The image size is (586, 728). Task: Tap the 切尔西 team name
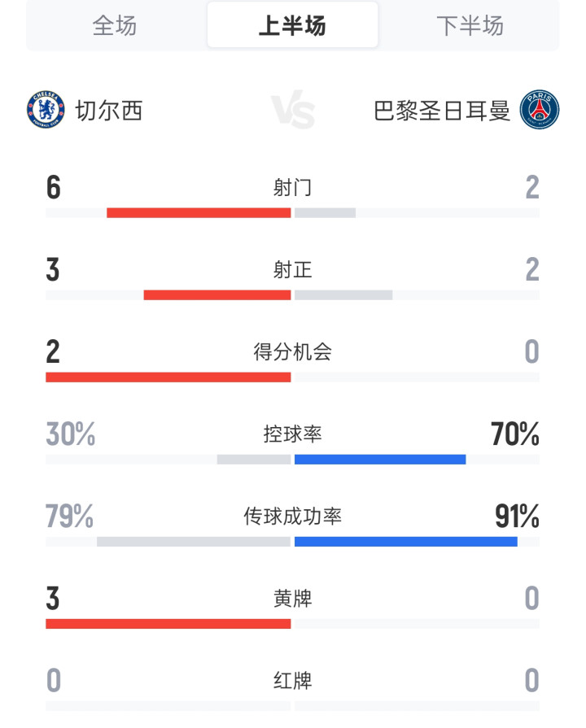point(109,111)
